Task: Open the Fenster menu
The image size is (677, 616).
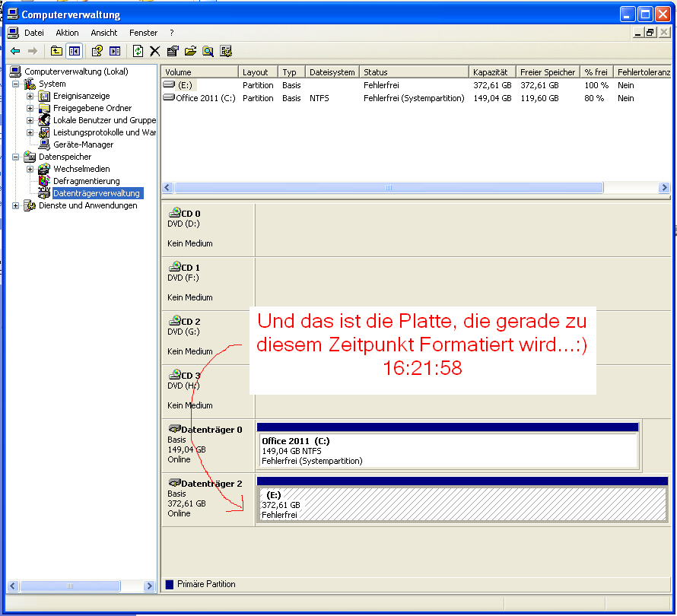Action: [x=143, y=33]
